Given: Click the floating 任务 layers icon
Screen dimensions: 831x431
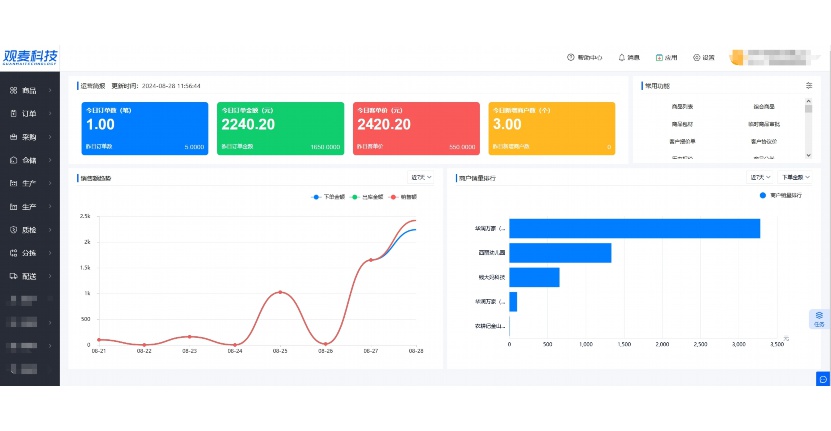Looking at the screenshot, I should (x=819, y=316).
